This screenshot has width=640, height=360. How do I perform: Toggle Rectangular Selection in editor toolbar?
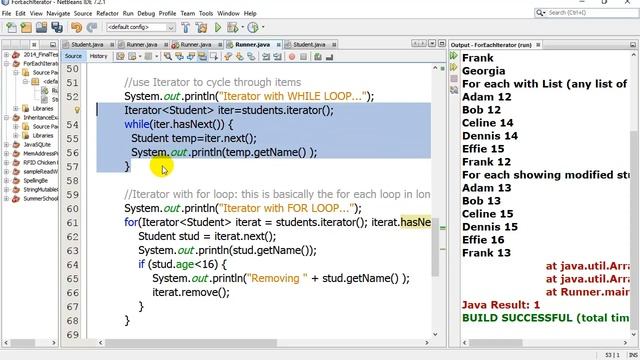click(x=213, y=56)
